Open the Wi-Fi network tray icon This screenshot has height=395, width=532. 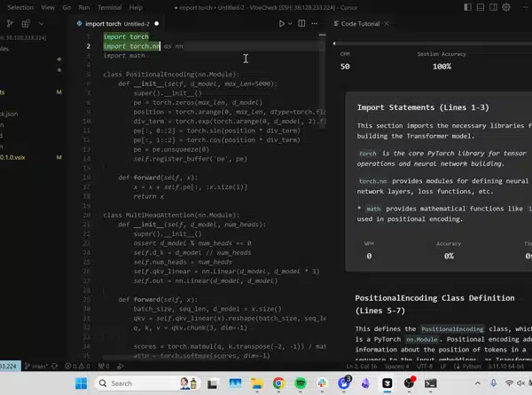509,383
